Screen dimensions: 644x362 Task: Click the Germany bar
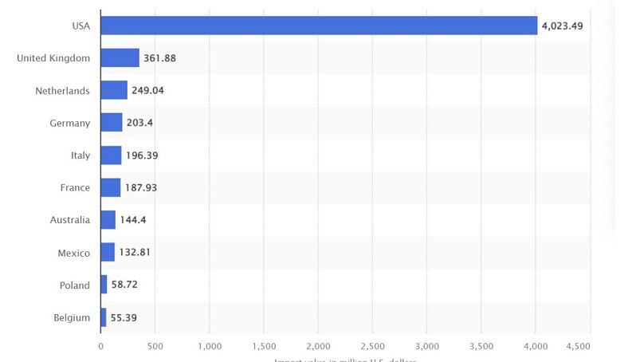point(112,123)
